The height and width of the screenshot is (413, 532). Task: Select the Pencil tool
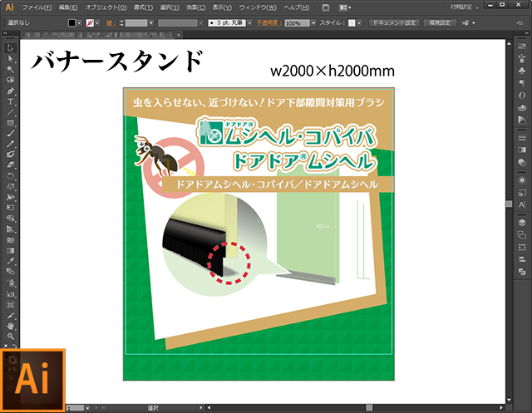[11, 144]
